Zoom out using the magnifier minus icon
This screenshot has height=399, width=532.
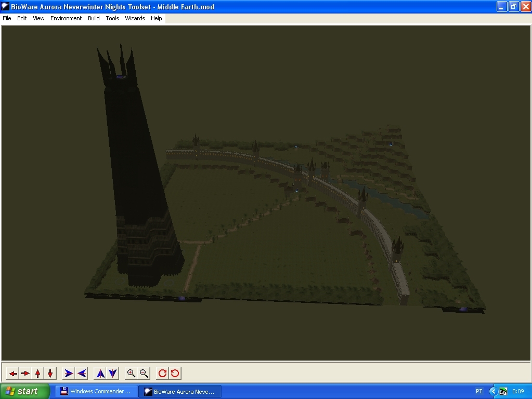[x=144, y=373]
